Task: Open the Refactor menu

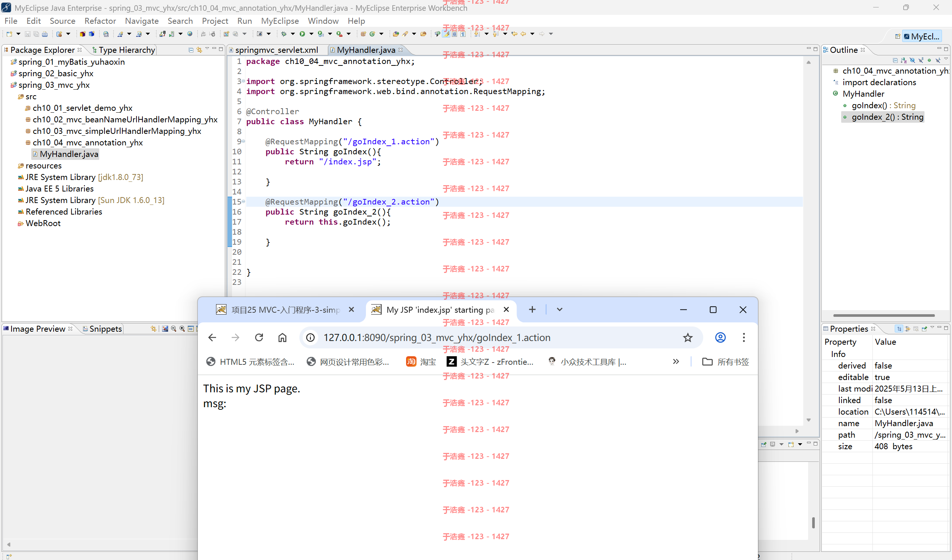Action: point(100,21)
